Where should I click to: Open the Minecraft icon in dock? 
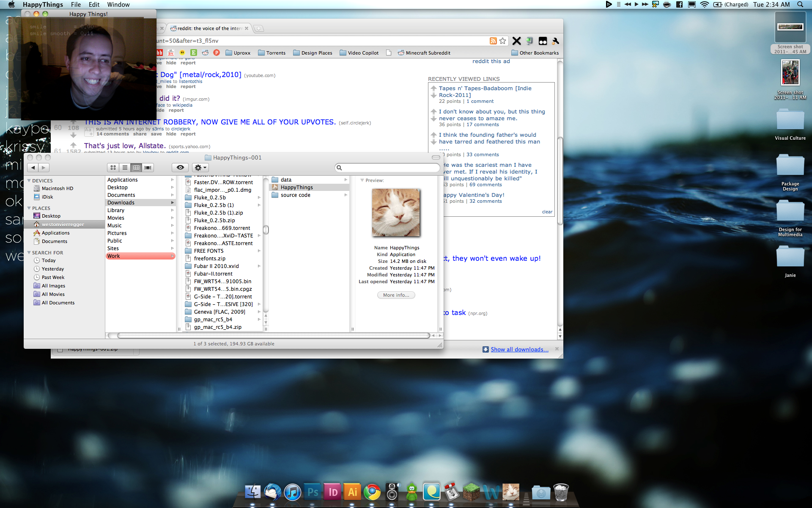471,492
